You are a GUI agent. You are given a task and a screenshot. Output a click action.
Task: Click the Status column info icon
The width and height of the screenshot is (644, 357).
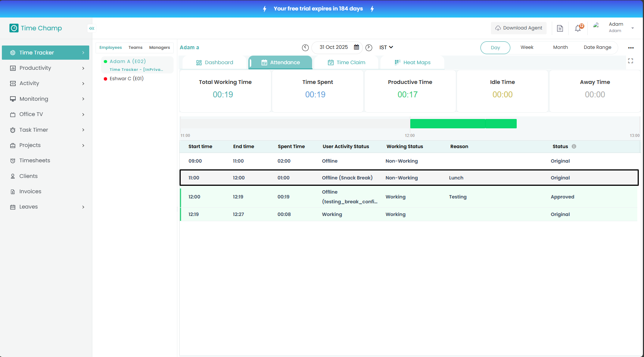coord(574,147)
